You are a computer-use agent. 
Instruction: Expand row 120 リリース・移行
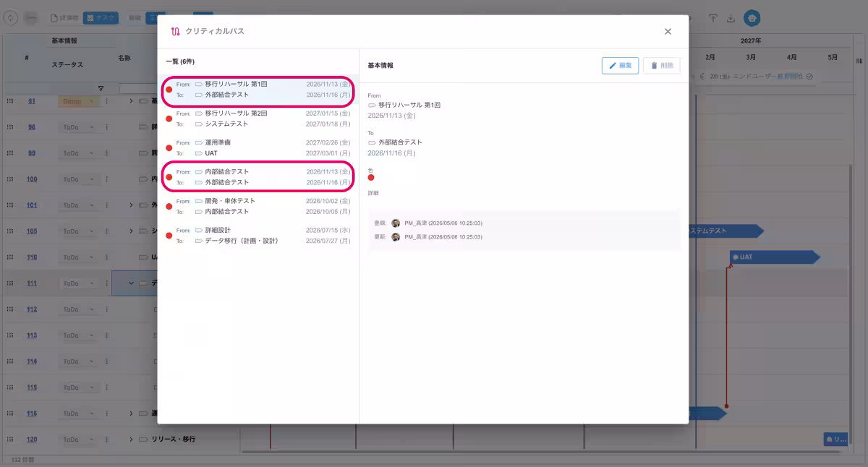pyautogui.click(x=132, y=440)
